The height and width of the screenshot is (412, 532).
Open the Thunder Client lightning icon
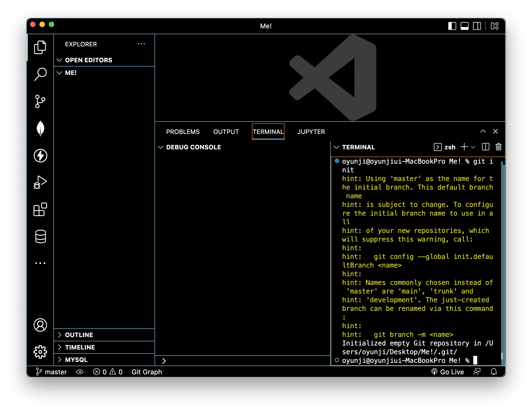point(40,156)
